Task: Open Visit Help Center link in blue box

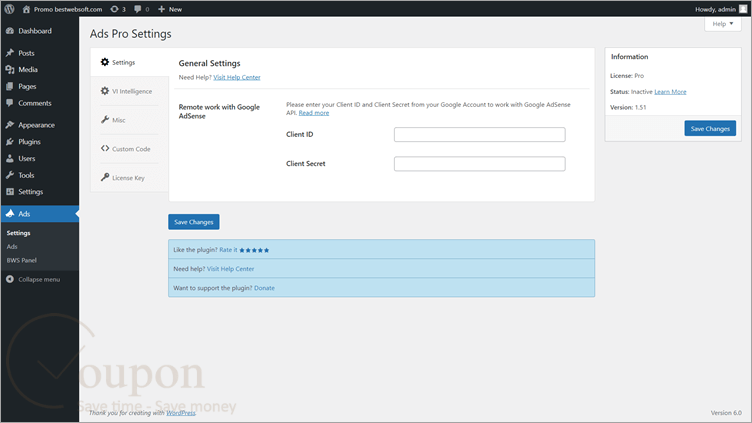Action: (230, 269)
